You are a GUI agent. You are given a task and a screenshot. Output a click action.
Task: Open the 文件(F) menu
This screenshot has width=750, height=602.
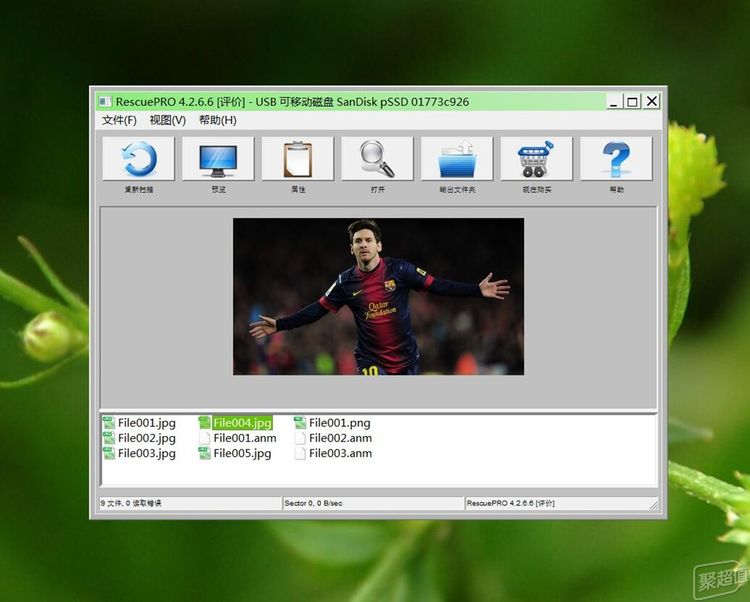click(x=119, y=120)
